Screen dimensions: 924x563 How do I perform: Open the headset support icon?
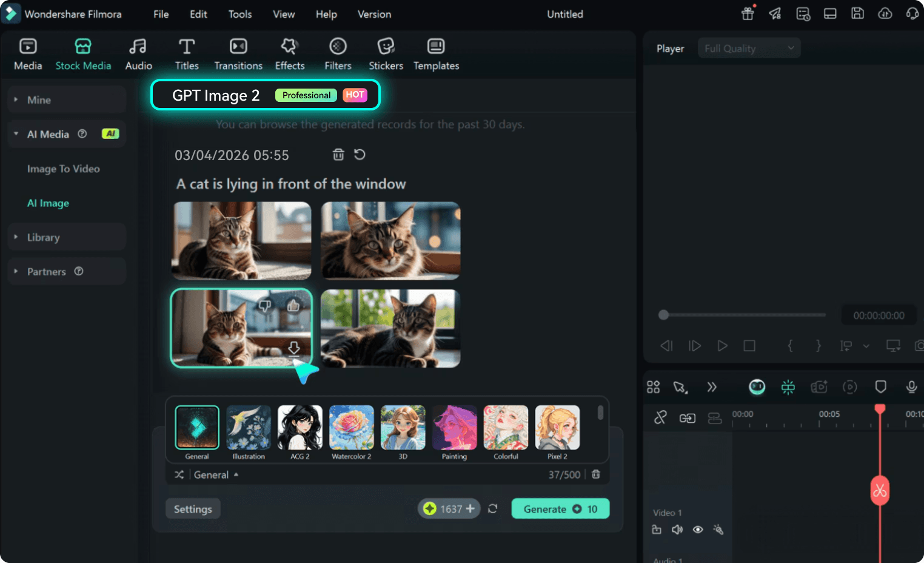point(912,13)
